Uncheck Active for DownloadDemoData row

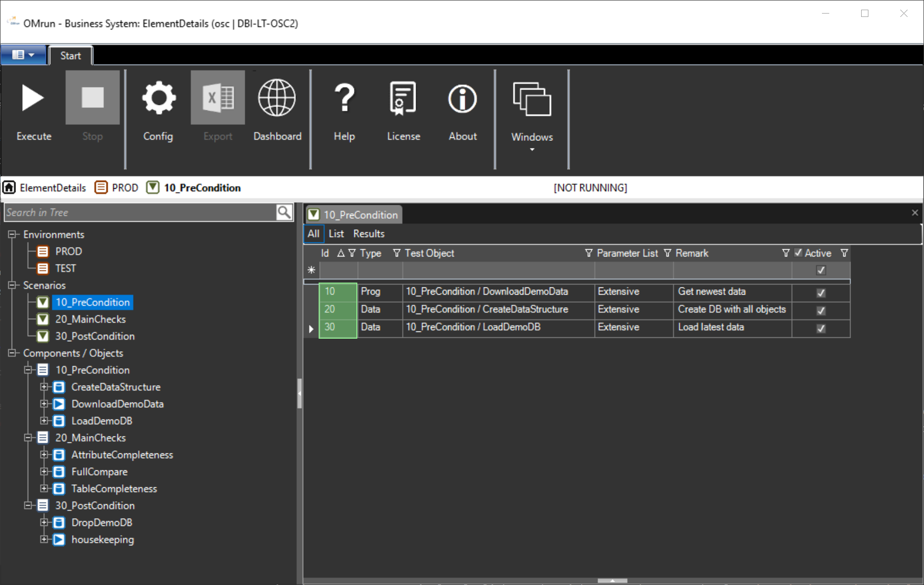(x=821, y=292)
